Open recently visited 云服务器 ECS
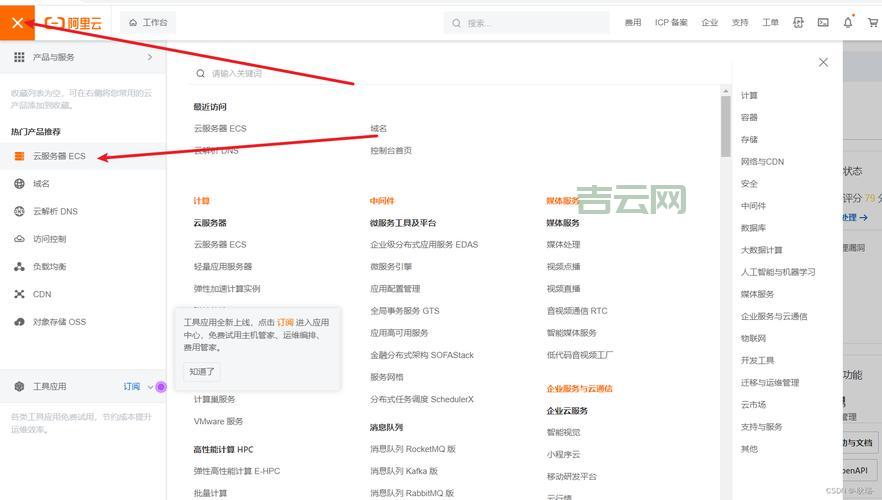The height and width of the screenshot is (500, 882). tap(220, 128)
